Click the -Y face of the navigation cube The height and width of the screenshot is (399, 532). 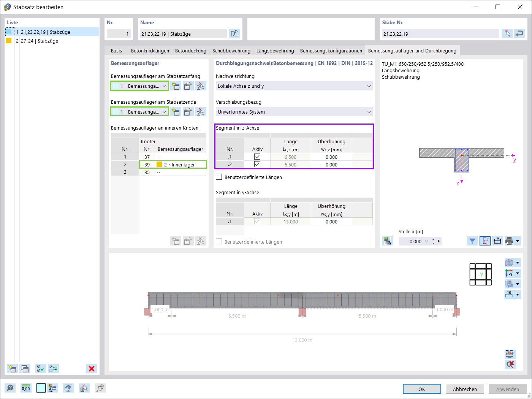tap(481, 274)
